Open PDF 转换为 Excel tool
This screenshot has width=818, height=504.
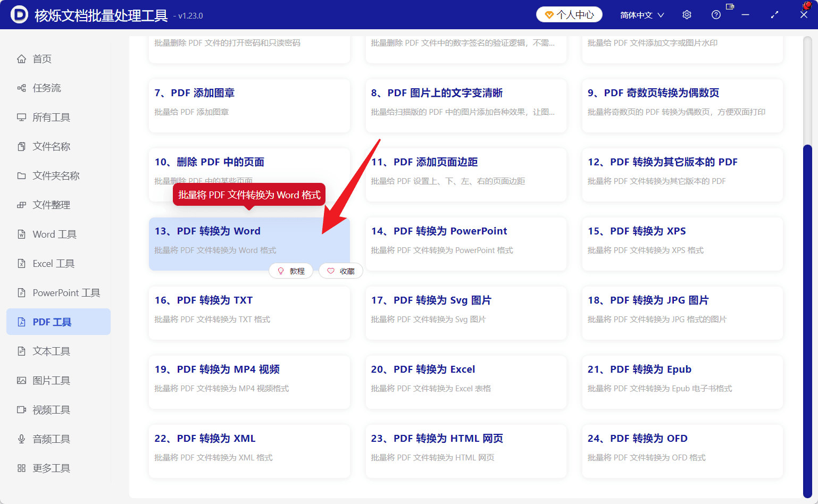pos(466,382)
